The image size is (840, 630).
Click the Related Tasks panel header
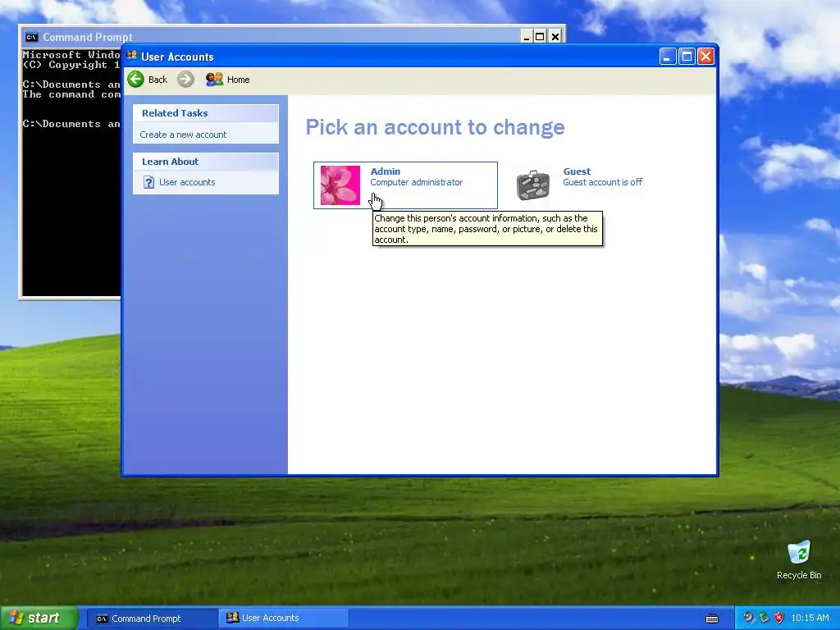(x=206, y=113)
